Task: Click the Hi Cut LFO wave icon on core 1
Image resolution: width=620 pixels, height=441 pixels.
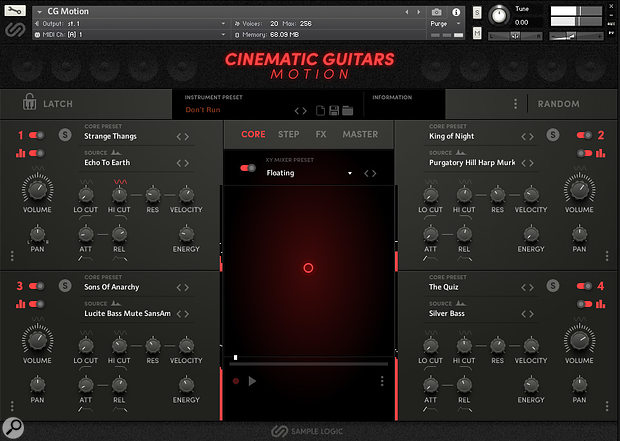Action: pyautogui.click(x=120, y=182)
